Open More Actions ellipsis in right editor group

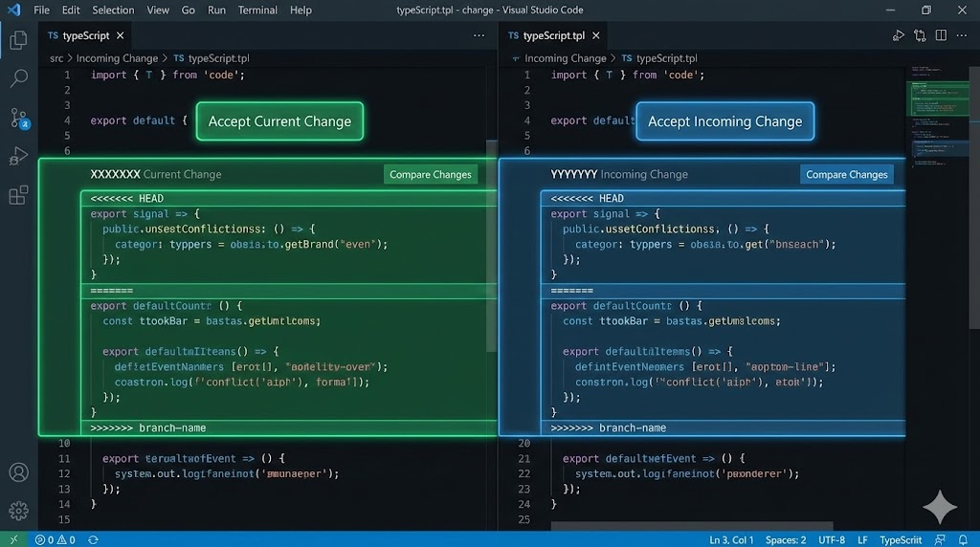coord(962,35)
